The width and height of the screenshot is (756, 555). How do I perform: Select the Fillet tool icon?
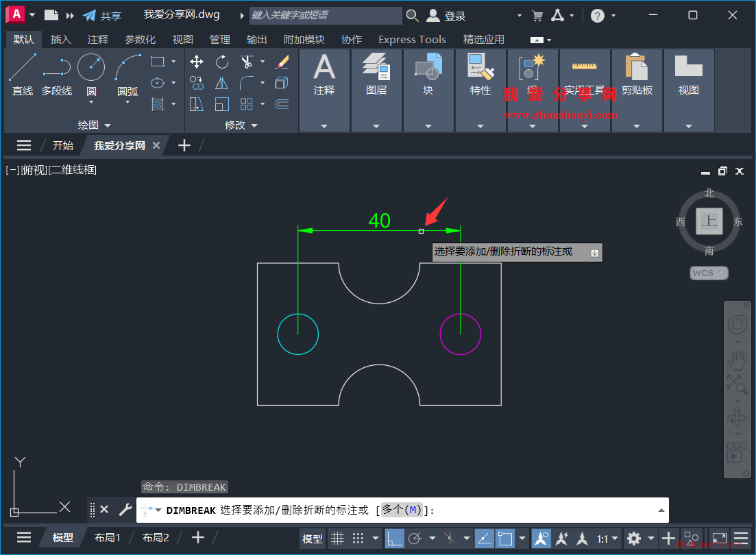pos(247,83)
